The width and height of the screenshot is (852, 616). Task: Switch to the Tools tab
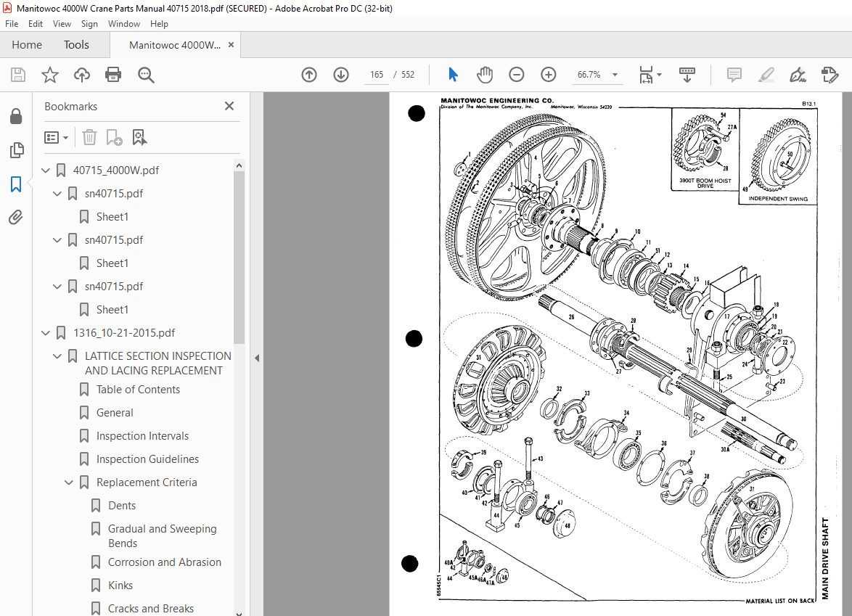tap(76, 45)
